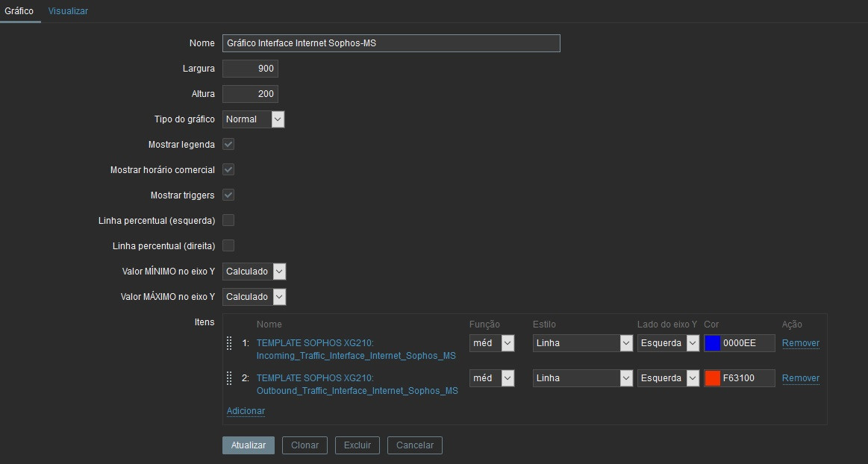Enable Linha percentual (direita)
Viewport: 868px width, 464px height.
point(228,245)
